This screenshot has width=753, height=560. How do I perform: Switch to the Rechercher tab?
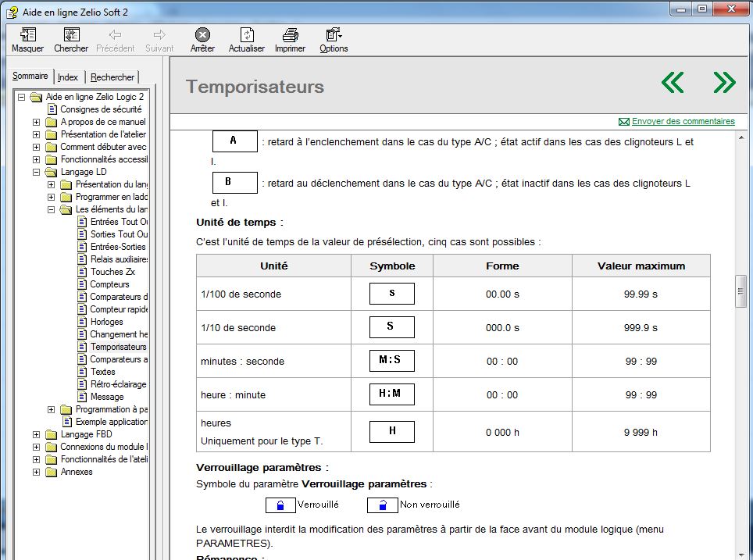point(112,77)
